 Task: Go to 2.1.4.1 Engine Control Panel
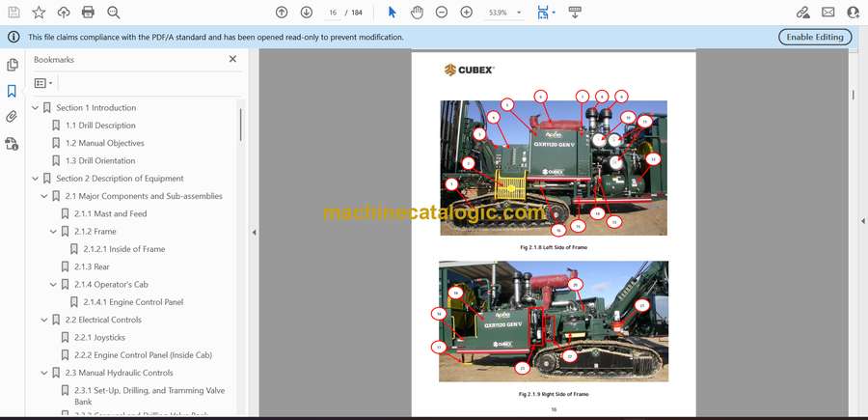(x=133, y=302)
